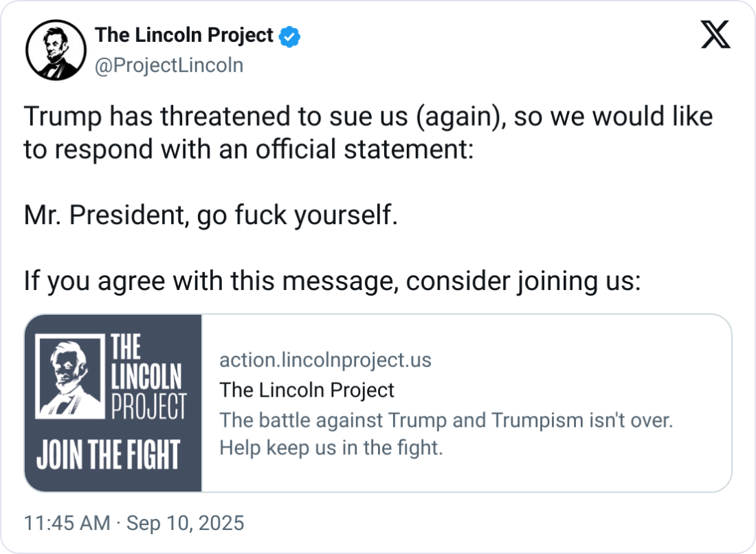Screen dimensions: 756x554
Task: Visit the @ProjectLincoln handle
Action: coord(169,65)
